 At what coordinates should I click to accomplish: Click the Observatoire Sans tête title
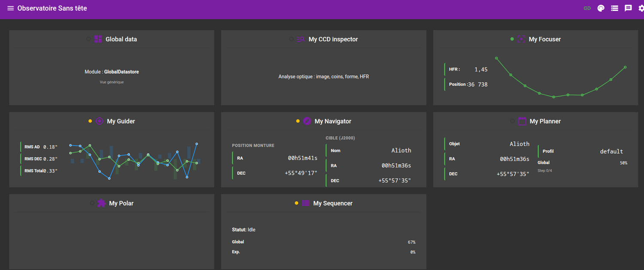click(52, 8)
